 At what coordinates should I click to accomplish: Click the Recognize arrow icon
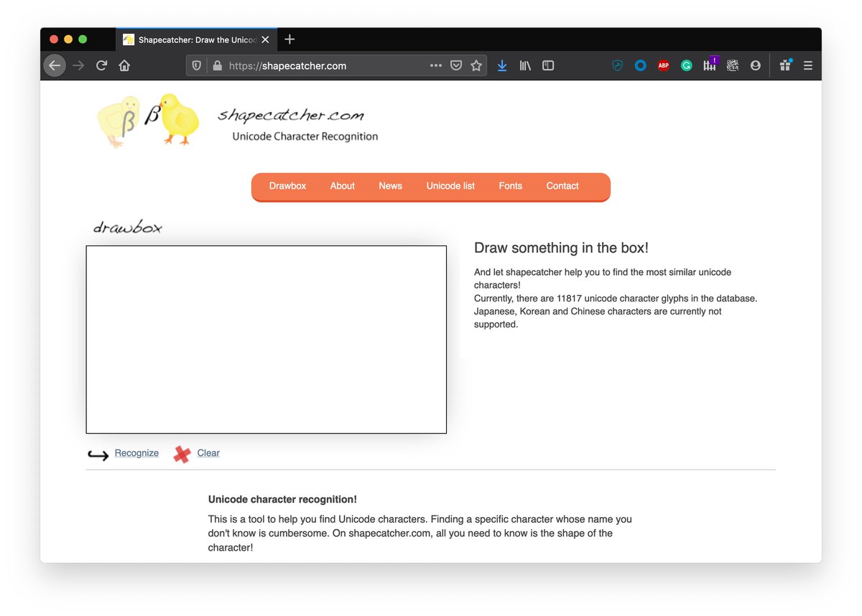coord(98,455)
